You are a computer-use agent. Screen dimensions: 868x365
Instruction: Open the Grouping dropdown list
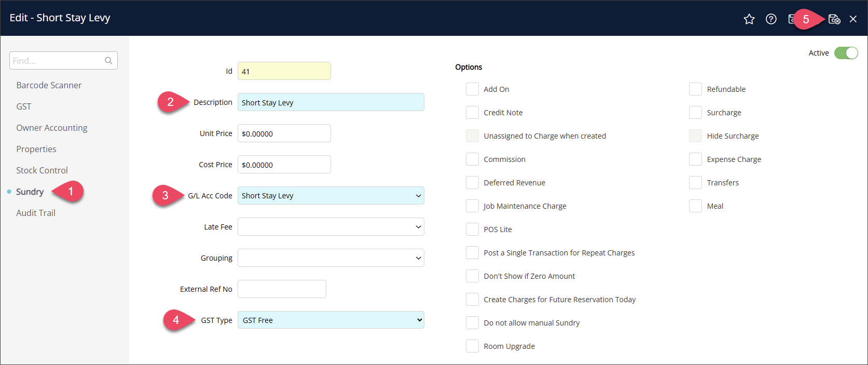[331, 258]
